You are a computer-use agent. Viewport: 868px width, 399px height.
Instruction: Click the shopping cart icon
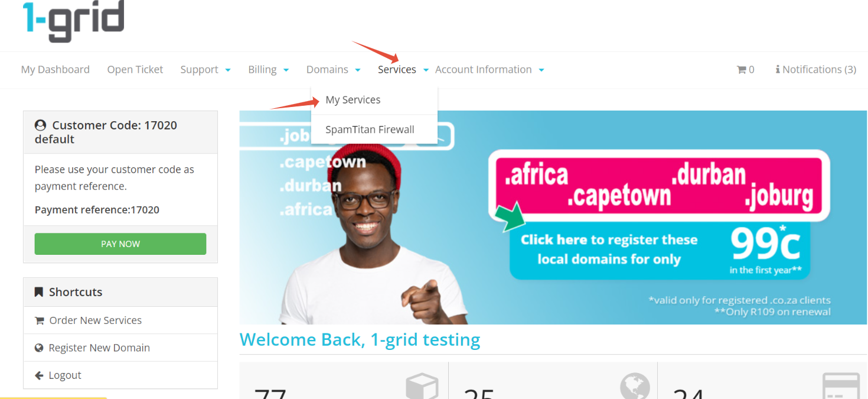[x=742, y=70]
